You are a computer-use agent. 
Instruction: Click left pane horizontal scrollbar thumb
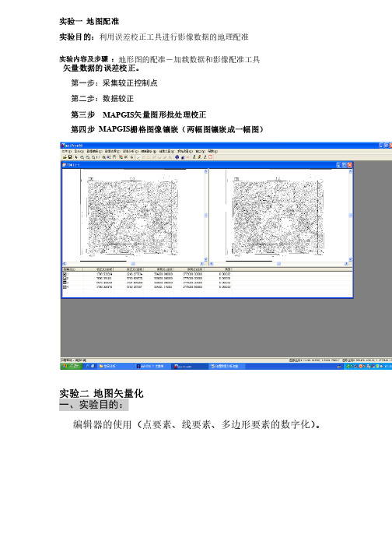click(133, 264)
